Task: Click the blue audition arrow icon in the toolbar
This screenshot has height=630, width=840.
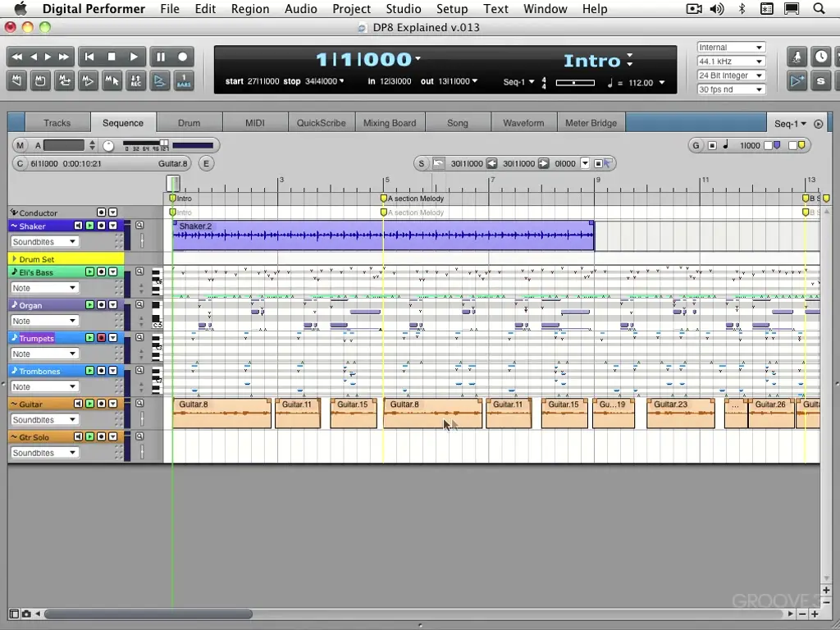Action: point(161,80)
